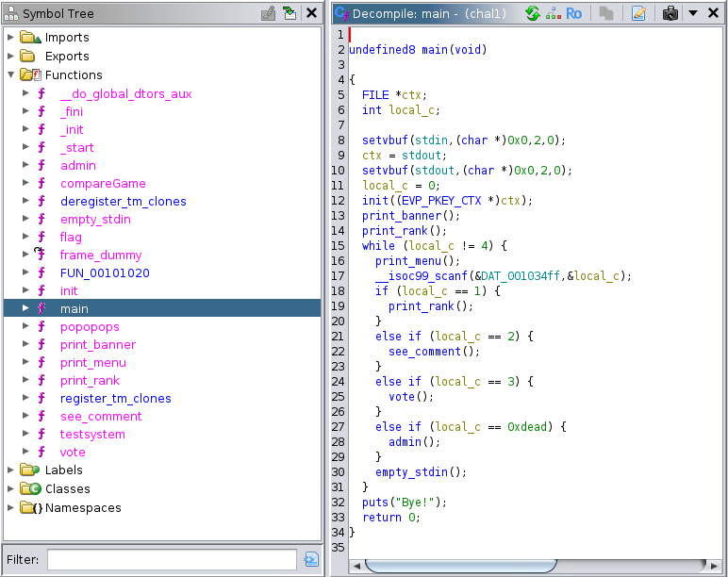This screenshot has width=728, height=577.
Task: Click the Decompile panel C icon
Action: tap(341, 13)
